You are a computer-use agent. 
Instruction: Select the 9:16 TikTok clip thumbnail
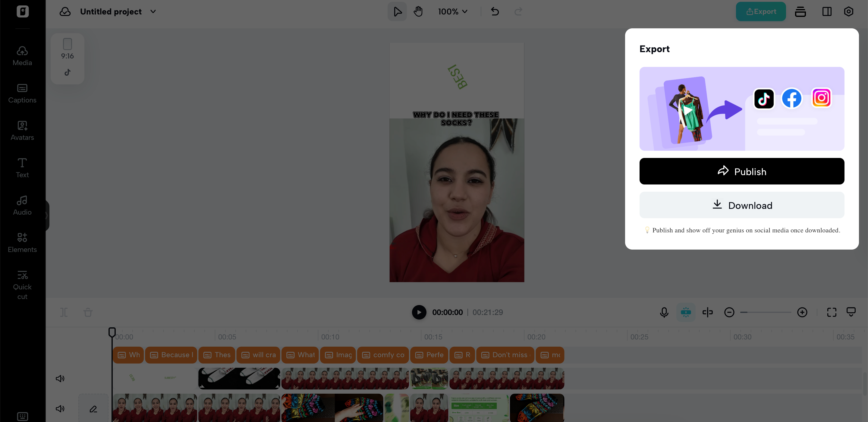(68, 58)
